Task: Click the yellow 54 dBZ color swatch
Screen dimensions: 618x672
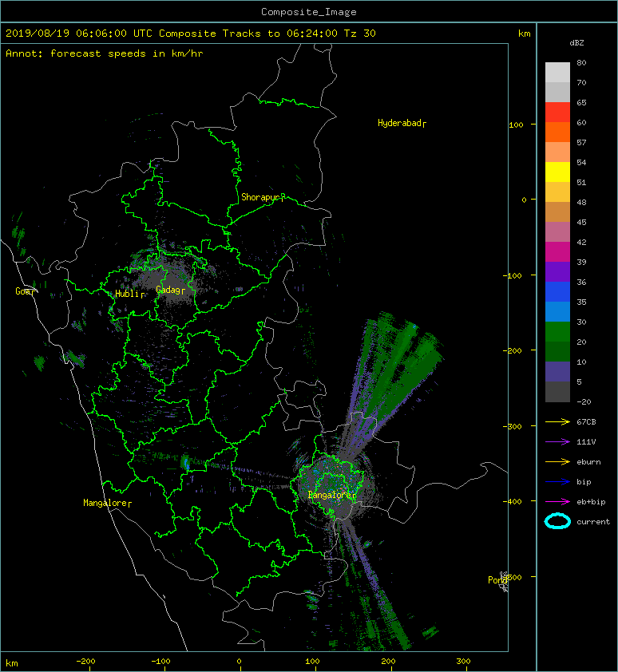Action: 557,172
